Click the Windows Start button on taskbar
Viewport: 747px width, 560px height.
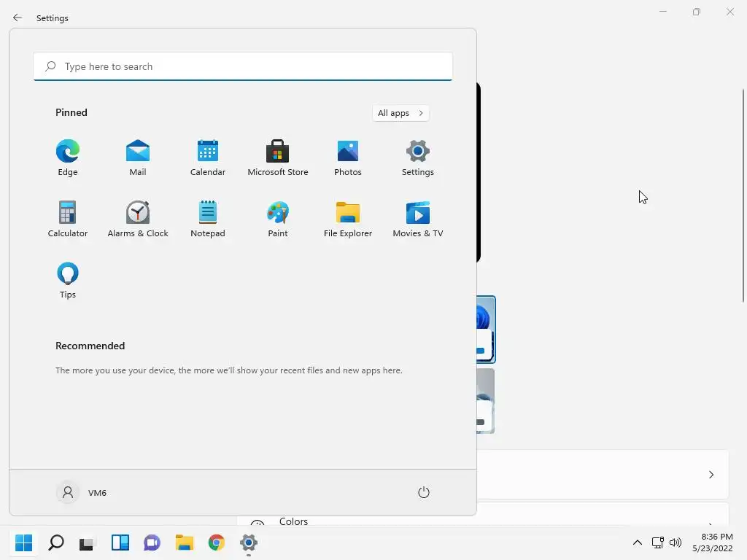pos(24,542)
